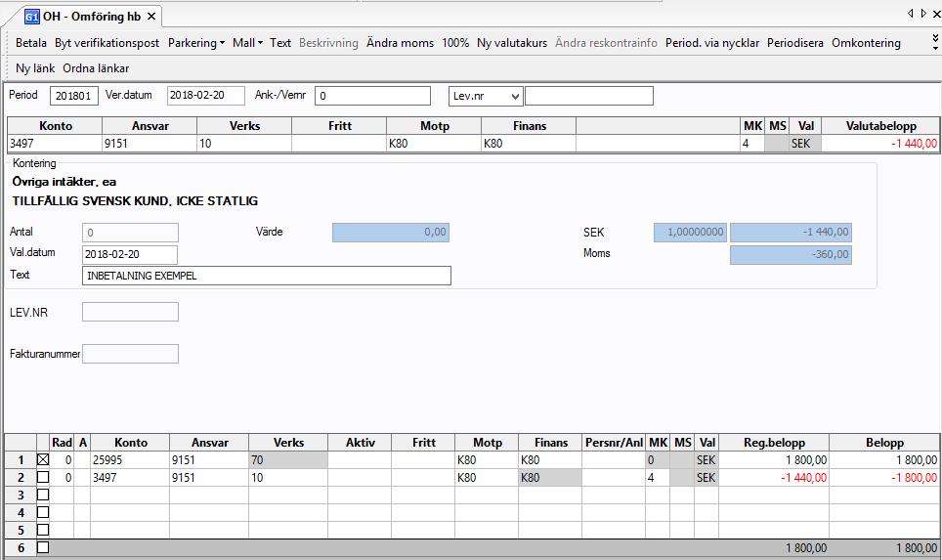Select the Period input field
Viewport: 942px width, 560px height.
tap(74, 96)
